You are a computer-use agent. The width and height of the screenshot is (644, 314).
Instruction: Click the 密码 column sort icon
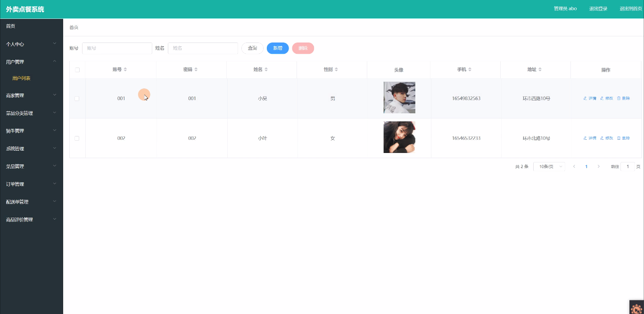click(196, 69)
